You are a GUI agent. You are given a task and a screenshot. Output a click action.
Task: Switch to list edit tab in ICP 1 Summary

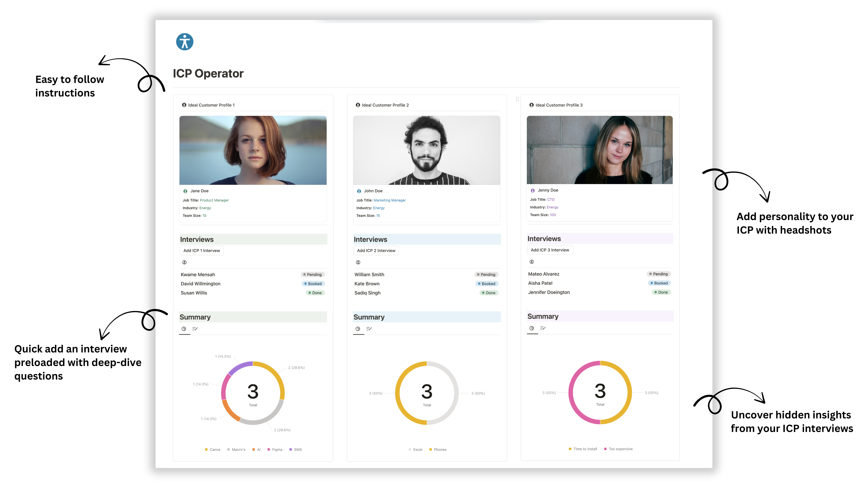pyautogui.click(x=195, y=329)
